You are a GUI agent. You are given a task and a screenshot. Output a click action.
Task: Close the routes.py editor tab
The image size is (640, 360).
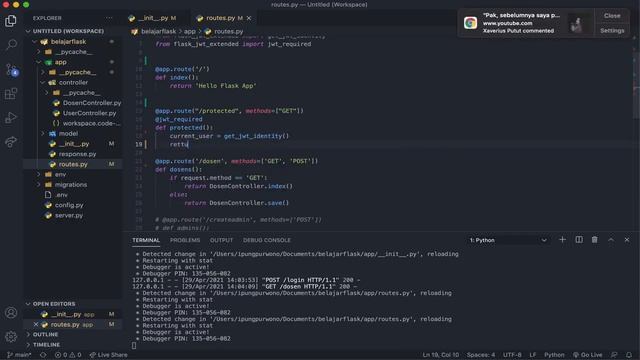tap(249, 18)
